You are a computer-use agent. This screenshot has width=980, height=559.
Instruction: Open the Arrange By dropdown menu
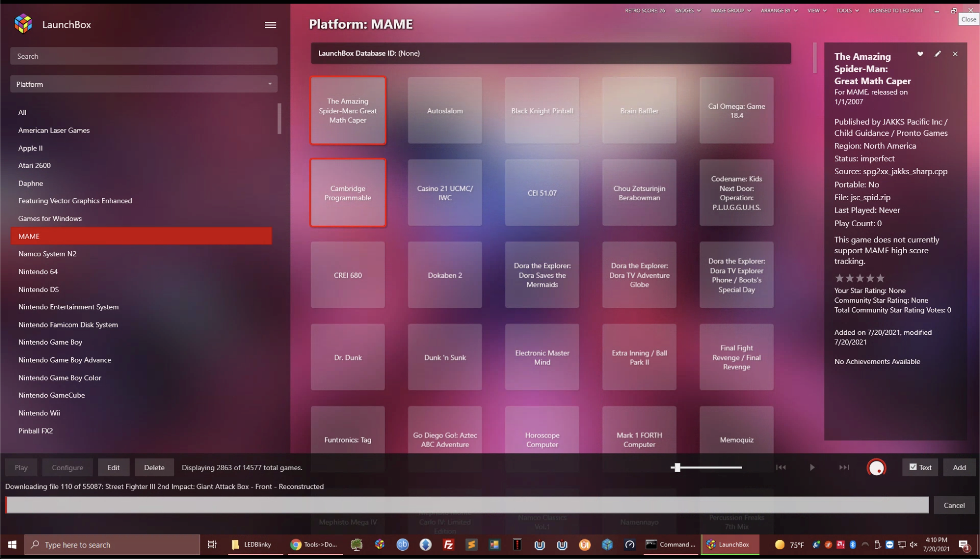tap(779, 10)
